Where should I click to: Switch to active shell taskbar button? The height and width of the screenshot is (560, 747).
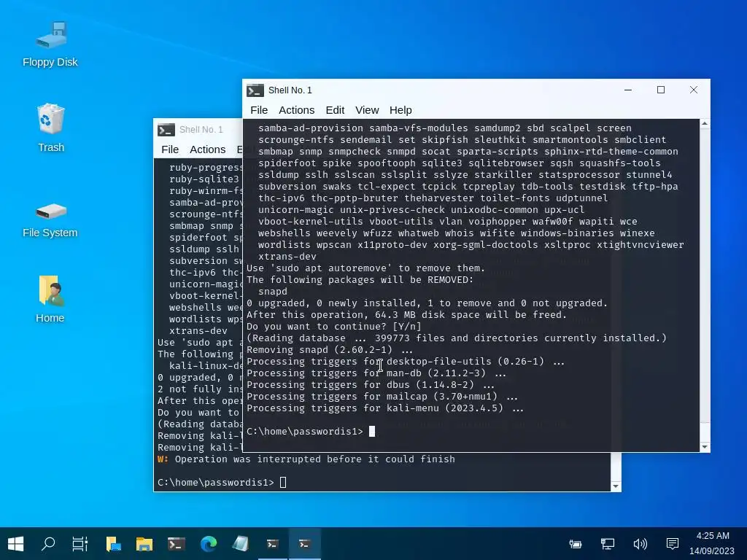click(x=305, y=544)
